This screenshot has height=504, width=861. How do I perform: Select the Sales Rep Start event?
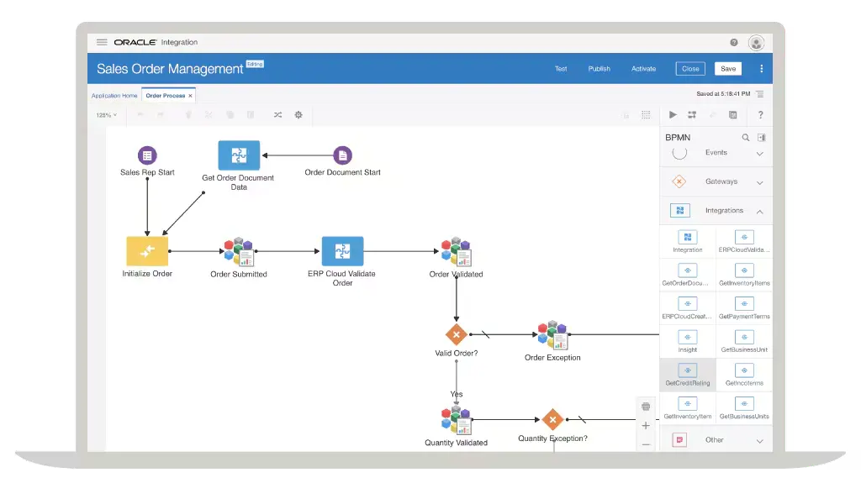(147, 155)
